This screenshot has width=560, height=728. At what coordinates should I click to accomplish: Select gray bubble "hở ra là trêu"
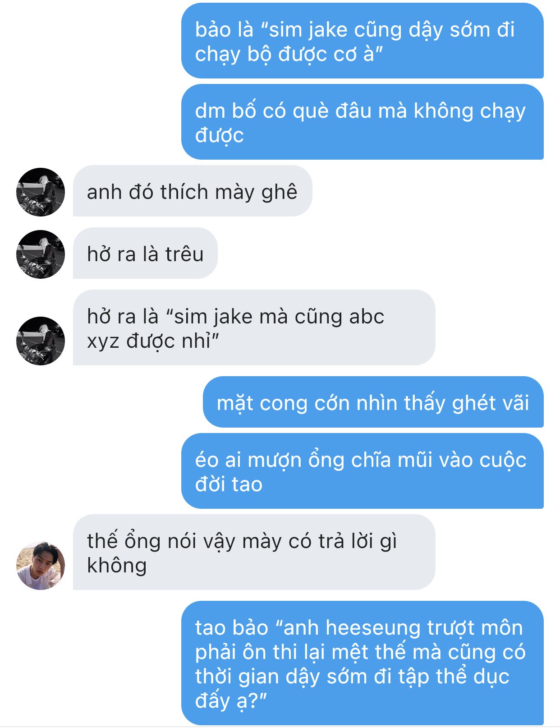tap(145, 253)
